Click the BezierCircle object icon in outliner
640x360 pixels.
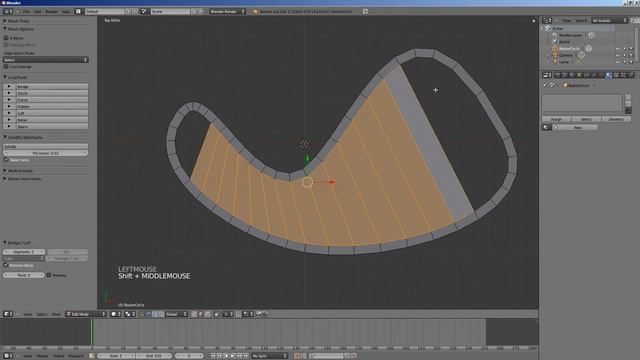point(555,49)
